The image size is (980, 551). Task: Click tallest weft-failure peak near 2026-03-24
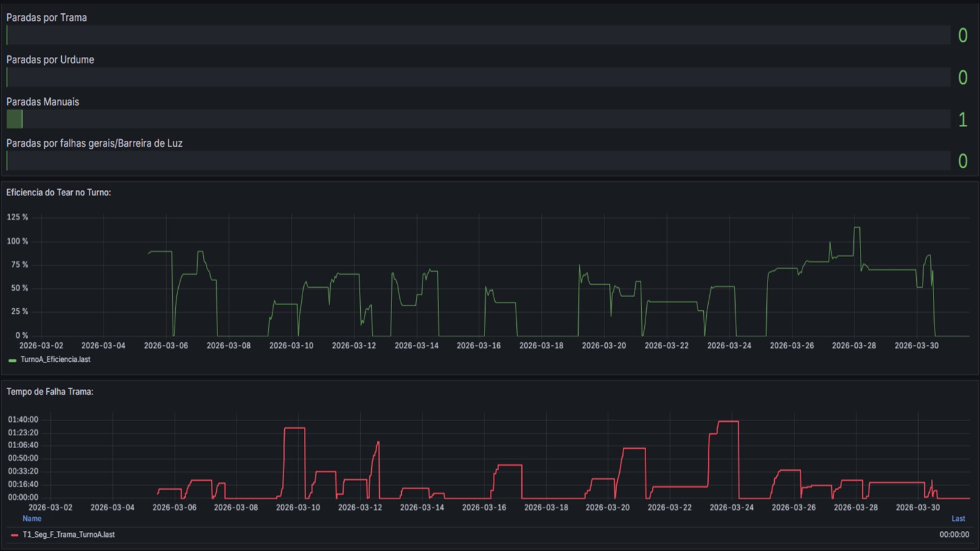pos(728,422)
